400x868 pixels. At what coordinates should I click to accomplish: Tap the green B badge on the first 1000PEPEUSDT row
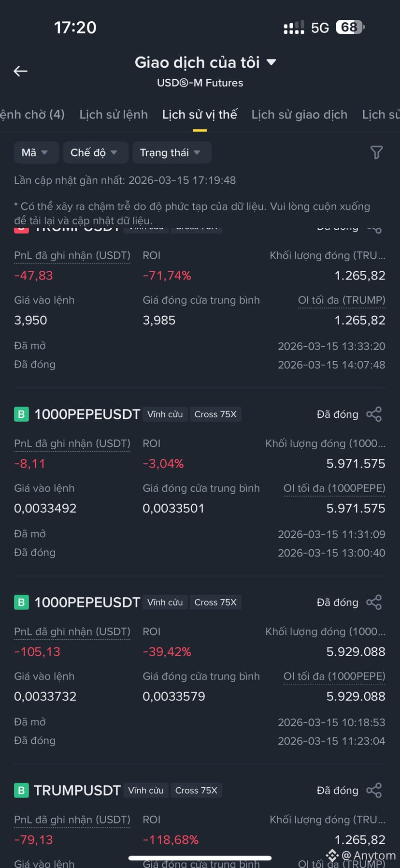click(21, 414)
